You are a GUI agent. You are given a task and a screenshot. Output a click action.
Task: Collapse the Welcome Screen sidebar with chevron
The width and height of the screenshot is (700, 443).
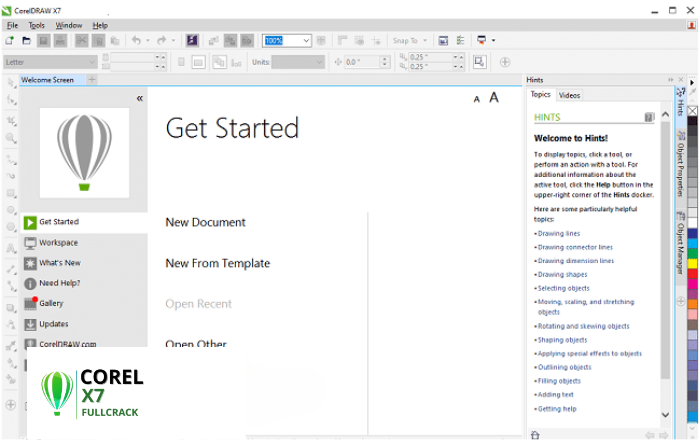click(x=140, y=98)
